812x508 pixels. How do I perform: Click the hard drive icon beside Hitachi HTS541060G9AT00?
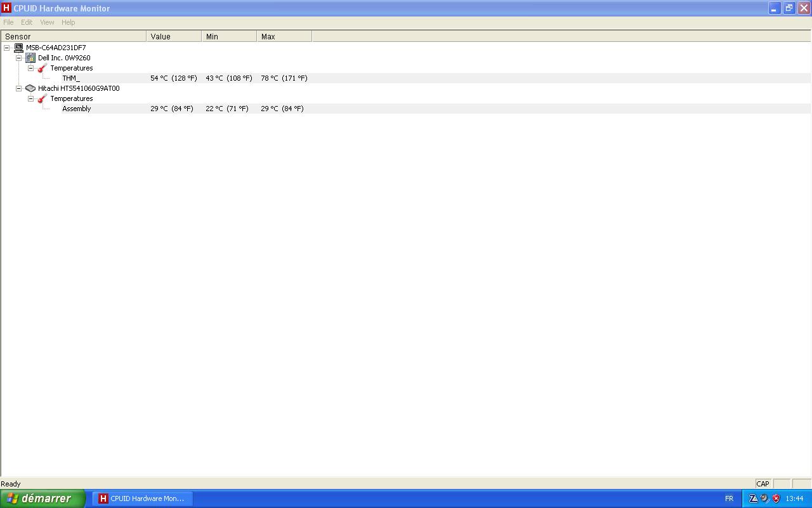click(x=30, y=88)
